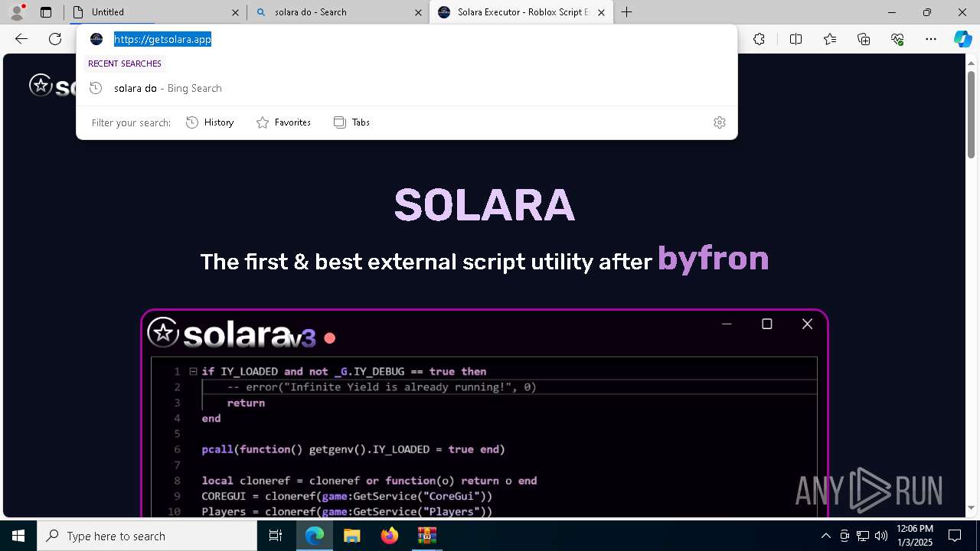
Task: Click the page vertical scrollbar thumb
Action: (x=971, y=114)
